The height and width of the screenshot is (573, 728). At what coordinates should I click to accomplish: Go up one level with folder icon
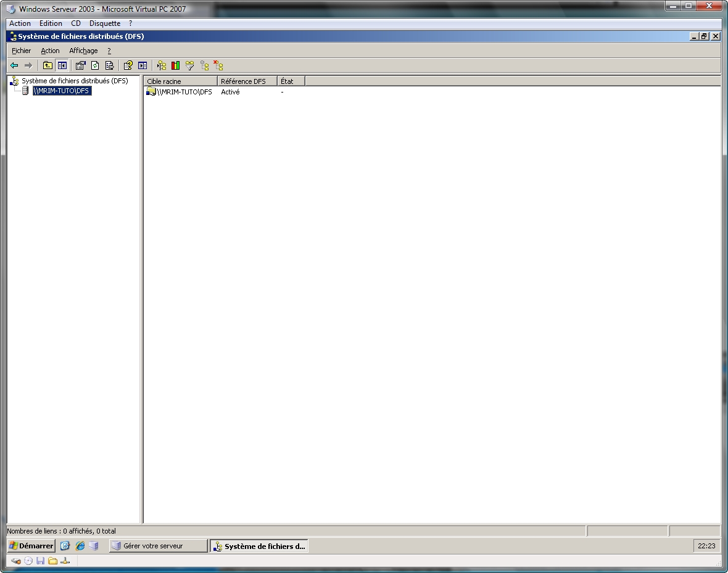point(48,65)
